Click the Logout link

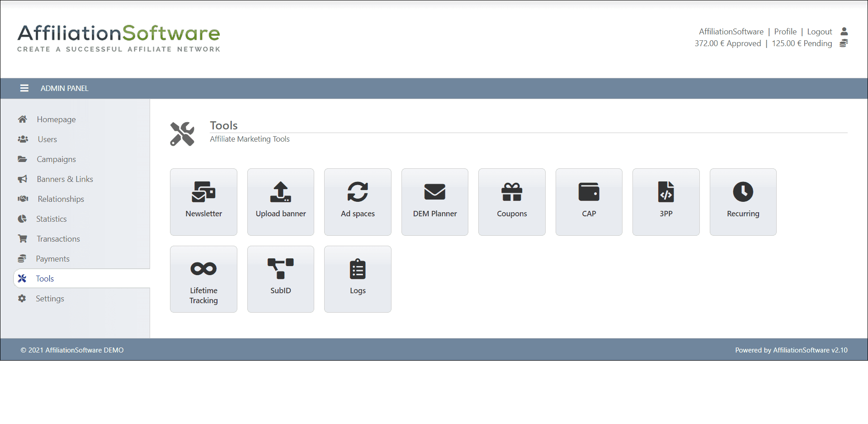point(819,32)
